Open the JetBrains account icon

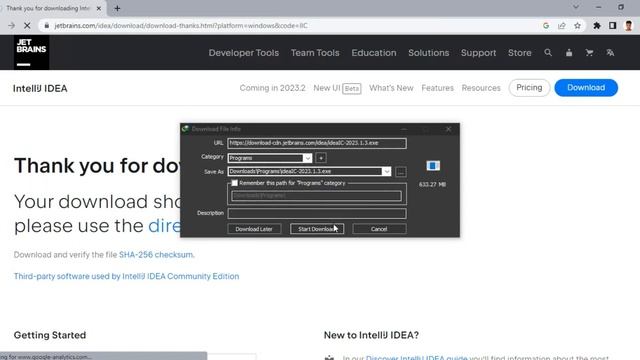point(569,53)
